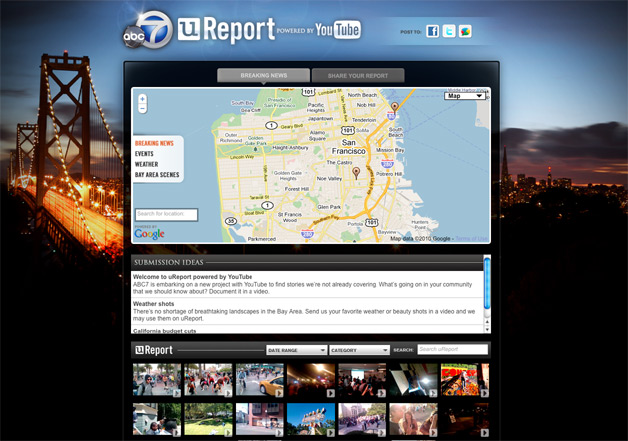Viewport: 628px width, 441px height.
Task: Click the Route 35 shield on the map
Action: point(231,221)
